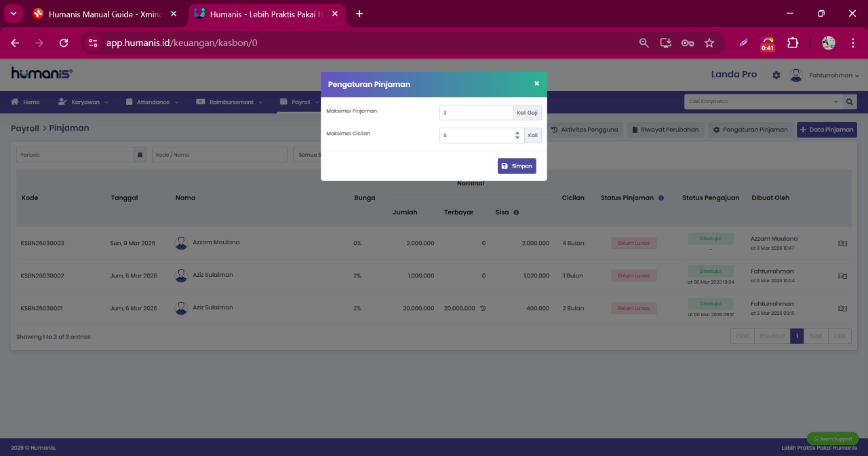Open the Team Support chat widget
This screenshot has width=868, height=456.
(833, 439)
